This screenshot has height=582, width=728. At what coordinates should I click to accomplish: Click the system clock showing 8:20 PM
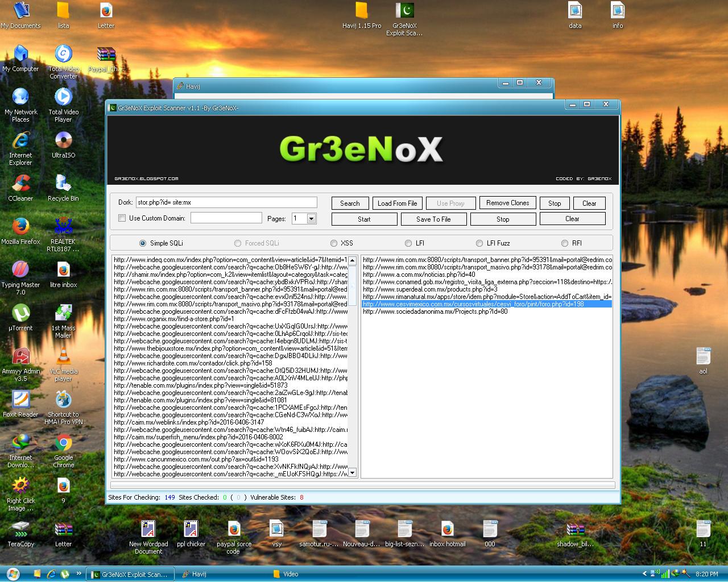point(706,574)
